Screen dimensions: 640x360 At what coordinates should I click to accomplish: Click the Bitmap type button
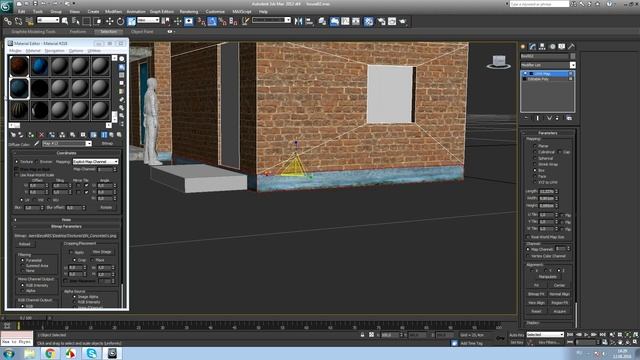pos(107,144)
